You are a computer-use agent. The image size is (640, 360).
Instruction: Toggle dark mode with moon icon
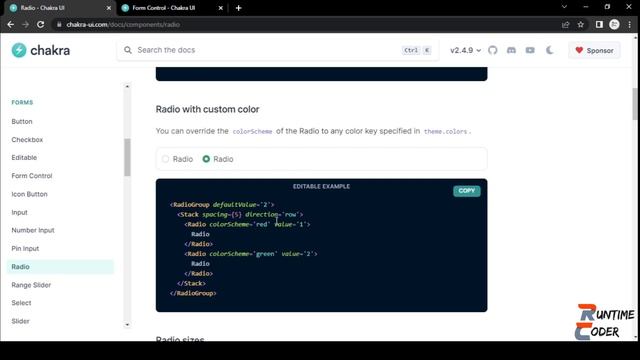click(549, 50)
